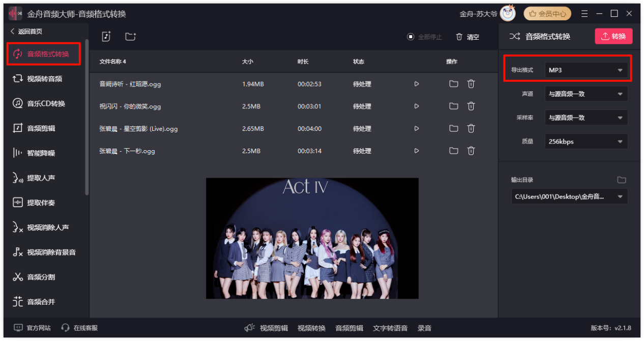Go back via 返回首页
The image size is (644, 341).
tap(26, 32)
